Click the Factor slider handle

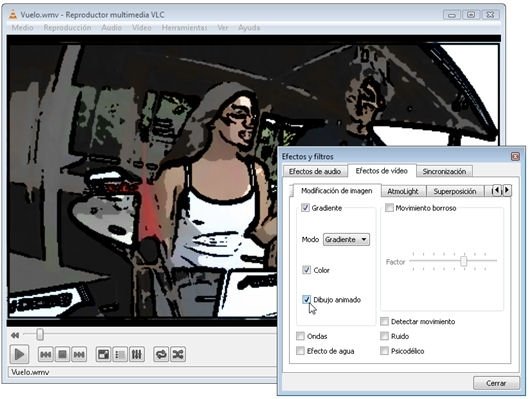[x=464, y=261]
